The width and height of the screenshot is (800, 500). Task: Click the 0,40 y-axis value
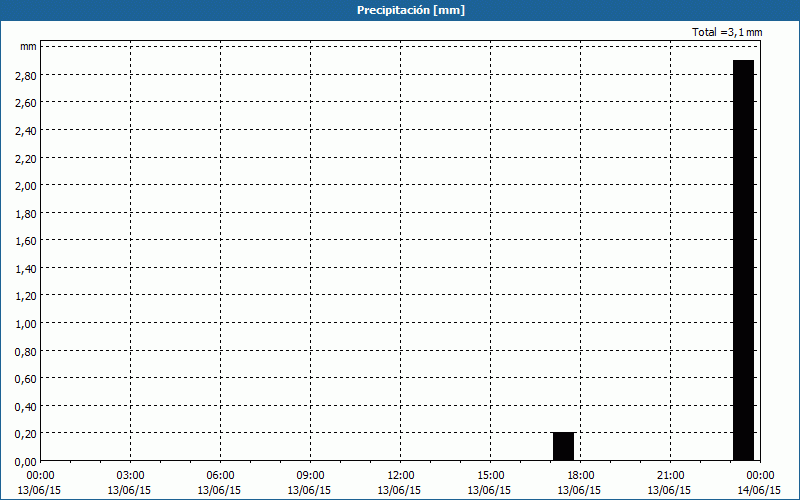tap(26, 406)
